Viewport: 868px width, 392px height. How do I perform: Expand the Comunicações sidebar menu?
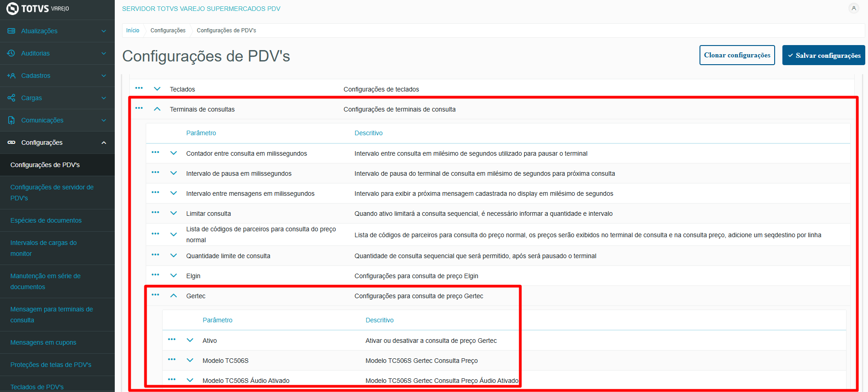click(x=104, y=120)
